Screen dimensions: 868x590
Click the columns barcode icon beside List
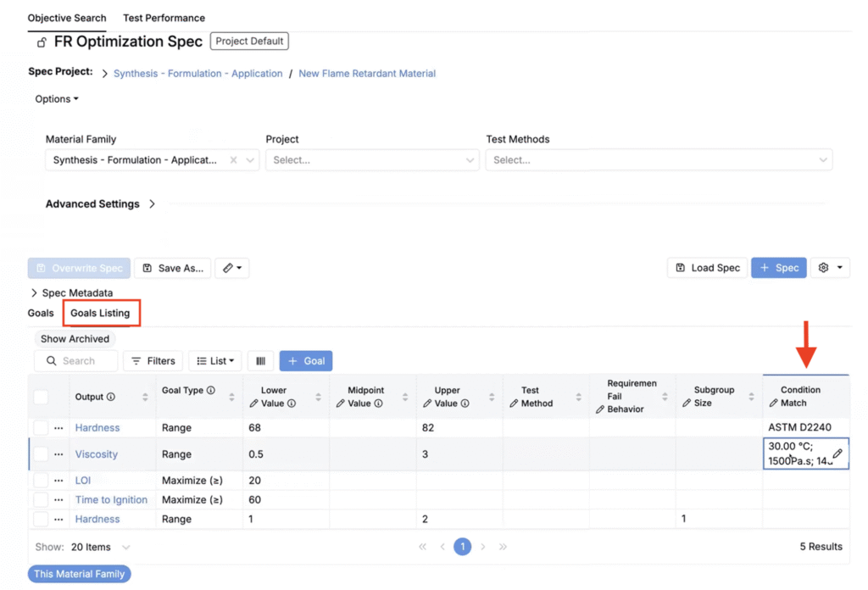pos(261,361)
